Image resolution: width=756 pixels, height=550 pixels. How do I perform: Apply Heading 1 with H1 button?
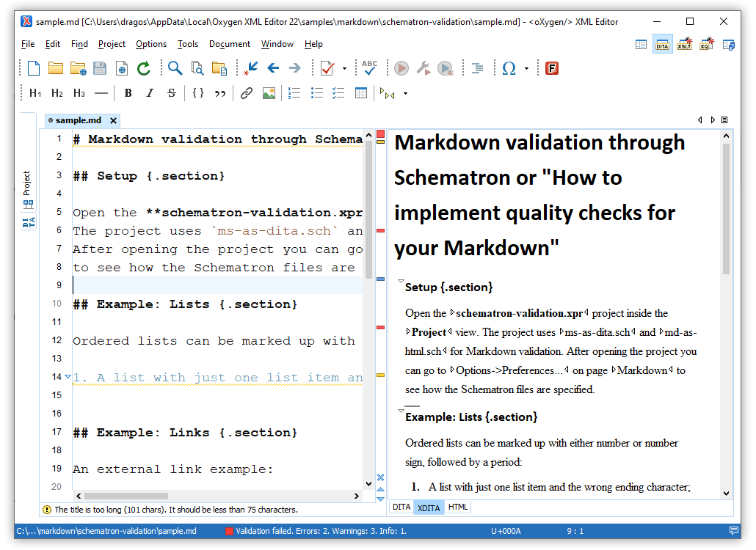35,93
